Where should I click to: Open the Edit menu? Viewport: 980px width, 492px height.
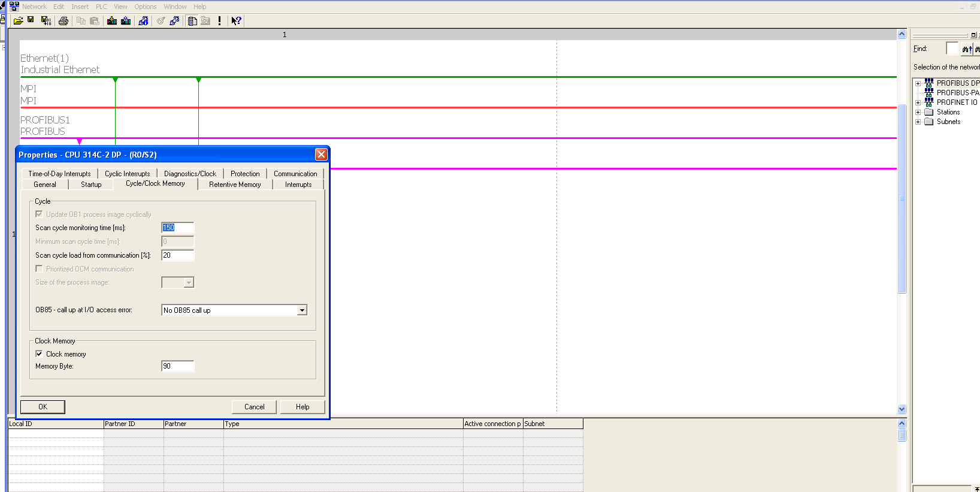tap(59, 7)
